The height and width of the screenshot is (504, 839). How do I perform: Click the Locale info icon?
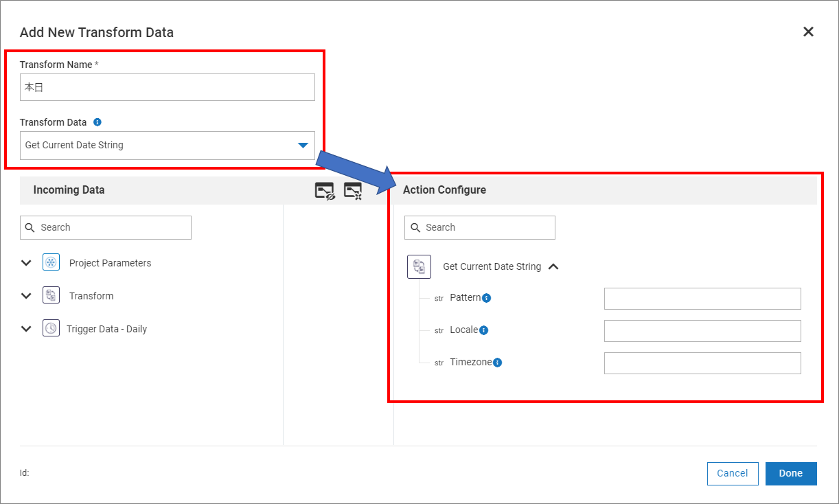pyautogui.click(x=483, y=330)
